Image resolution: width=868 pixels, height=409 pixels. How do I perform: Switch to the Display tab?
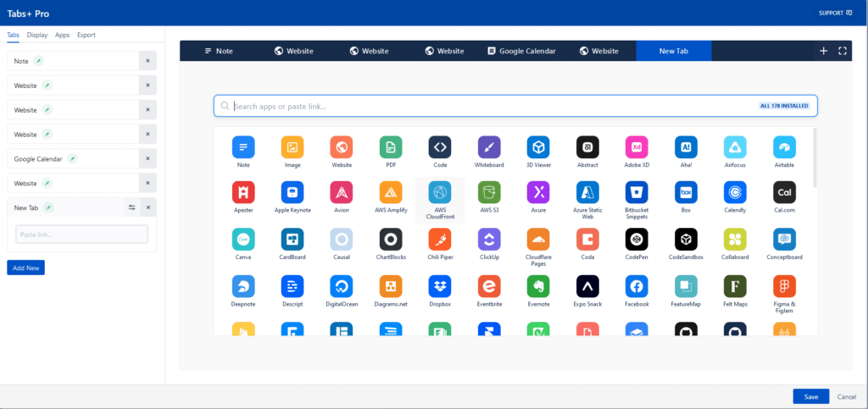[x=37, y=35]
